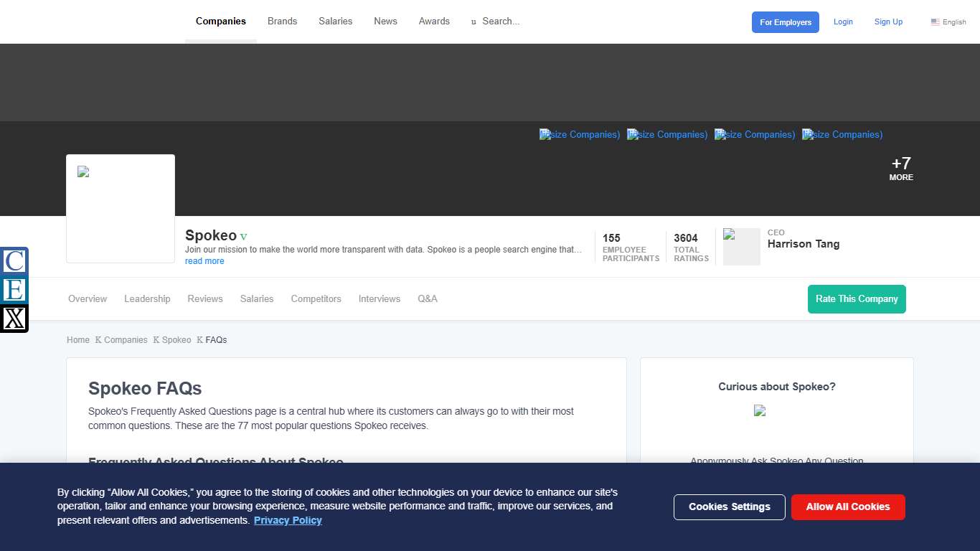Expand the dropdown next to the Spokeo name
Screen dimensions: 980x551
pos(243,236)
